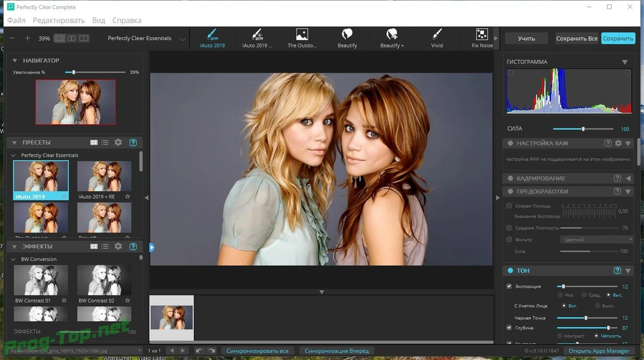Uncheck the Экспозиция checkbox
Screen dimensions: 644x360
coord(509,286)
